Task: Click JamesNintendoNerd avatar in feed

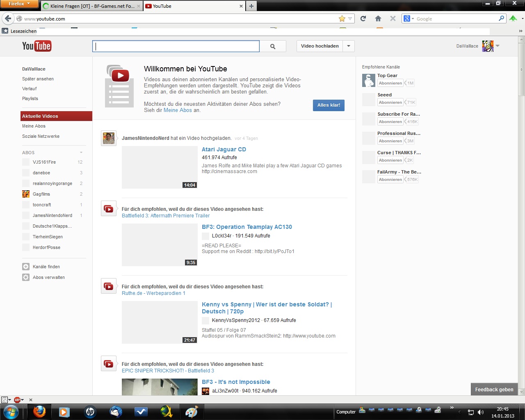Action: (x=109, y=138)
